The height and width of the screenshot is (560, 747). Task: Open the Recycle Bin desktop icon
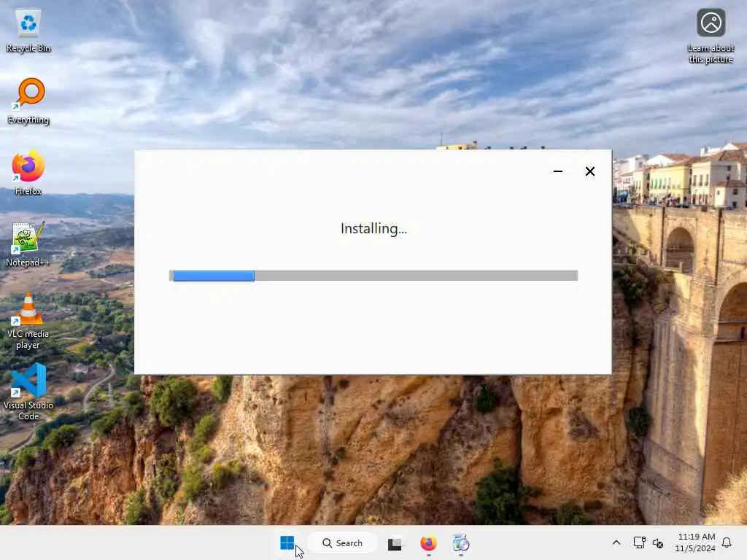(28, 31)
